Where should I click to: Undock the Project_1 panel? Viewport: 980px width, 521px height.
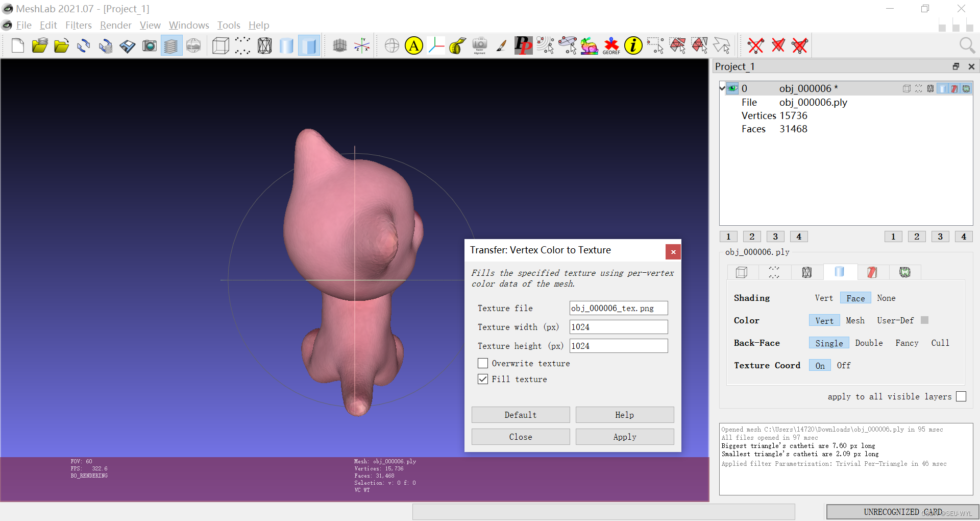point(955,66)
